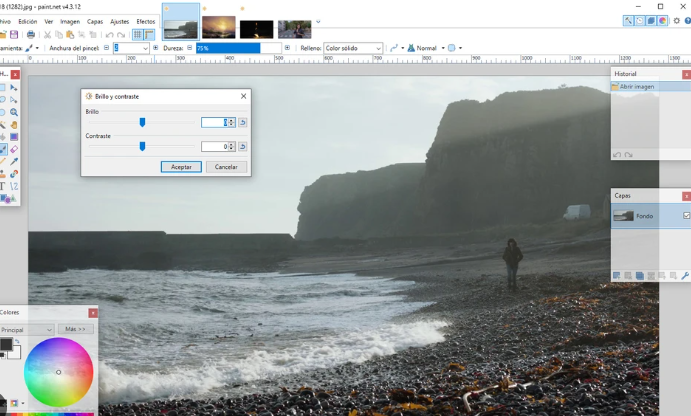The width and height of the screenshot is (691, 416).
Task: Reset the Contraste value
Action: 242,146
